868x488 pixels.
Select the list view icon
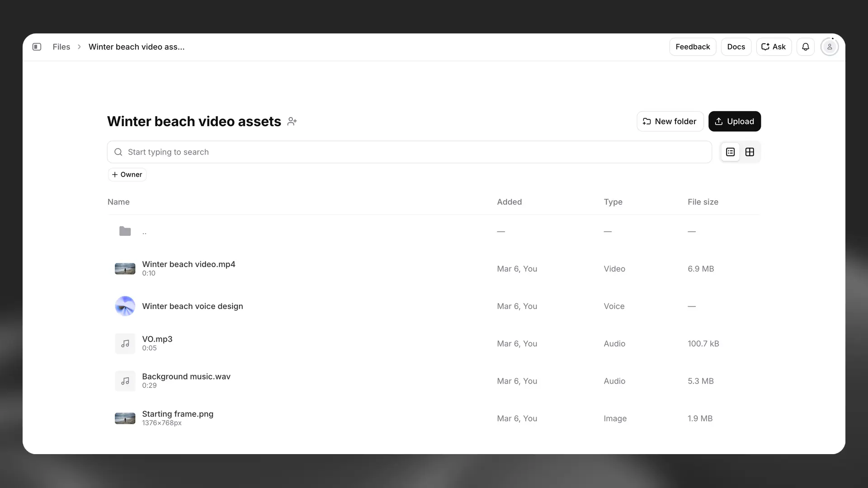click(x=731, y=152)
